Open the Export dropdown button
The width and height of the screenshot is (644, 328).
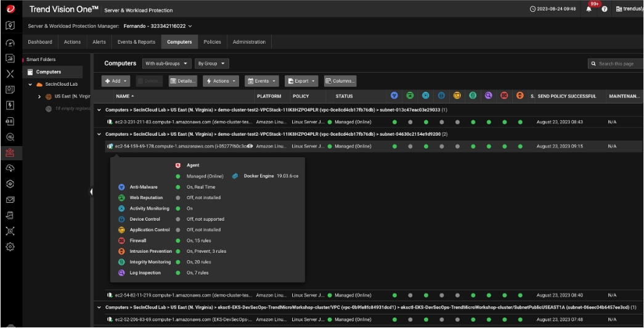click(x=301, y=81)
